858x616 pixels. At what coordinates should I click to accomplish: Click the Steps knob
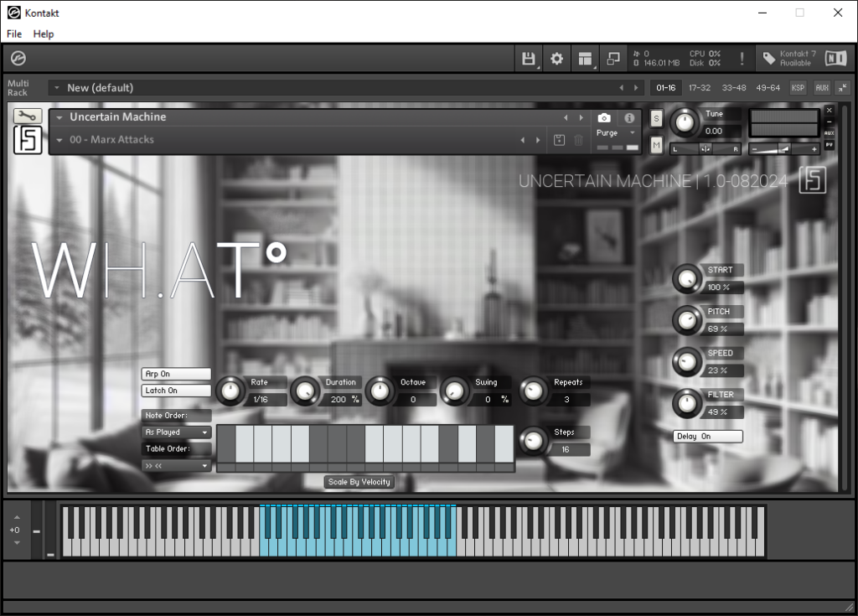[x=533, y=441]
